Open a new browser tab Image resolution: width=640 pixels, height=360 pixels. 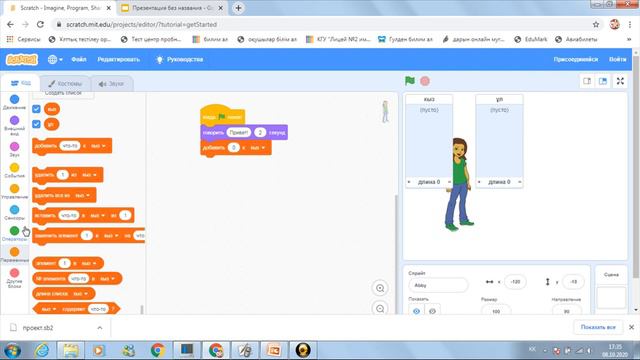(x=238, y=8)
